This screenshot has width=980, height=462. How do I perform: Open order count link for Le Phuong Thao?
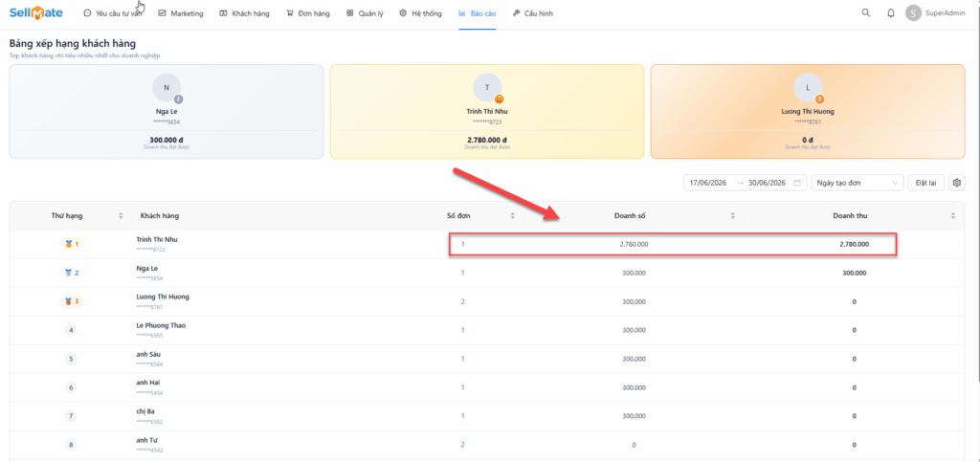462,330
